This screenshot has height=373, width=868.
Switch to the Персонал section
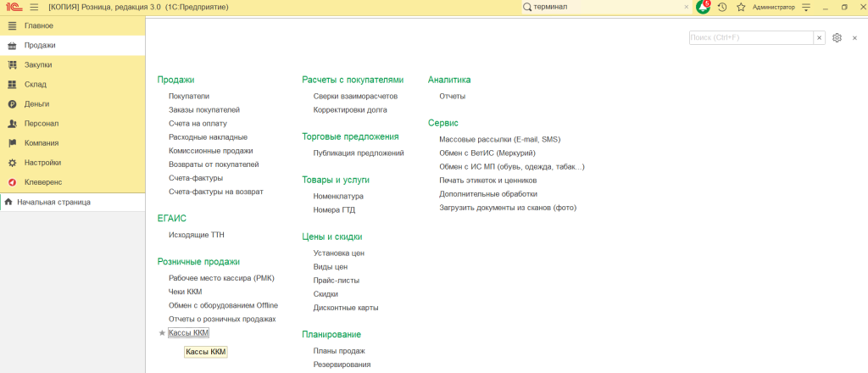point(73,124)
